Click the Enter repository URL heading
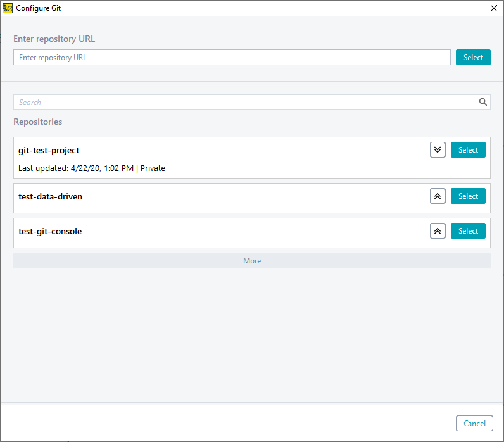504x442 pixels. point(54,39)
